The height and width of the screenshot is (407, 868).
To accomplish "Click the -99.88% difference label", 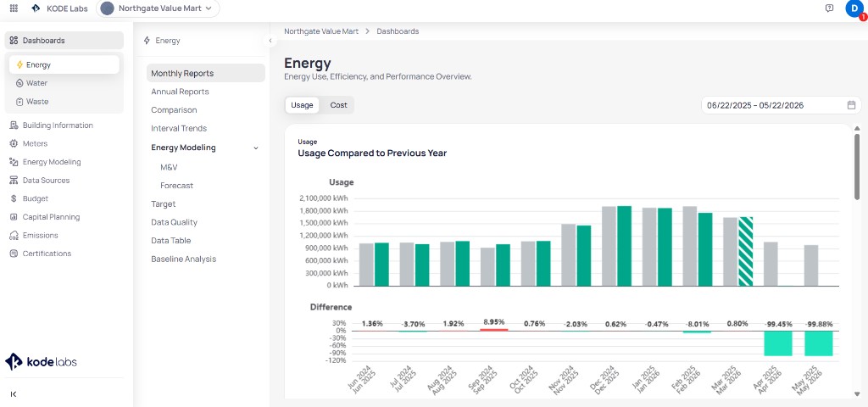I will [x=820, y=324].
